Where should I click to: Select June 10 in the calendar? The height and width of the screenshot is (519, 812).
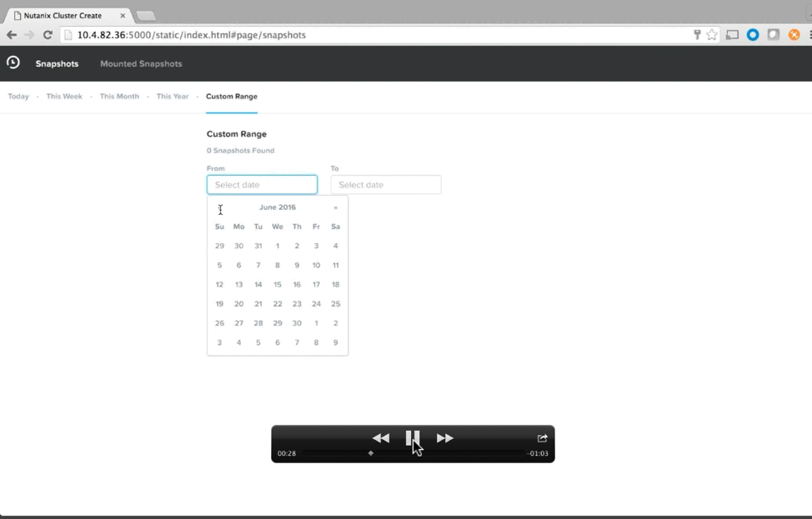pyautogui.click(x=316, y=265)
